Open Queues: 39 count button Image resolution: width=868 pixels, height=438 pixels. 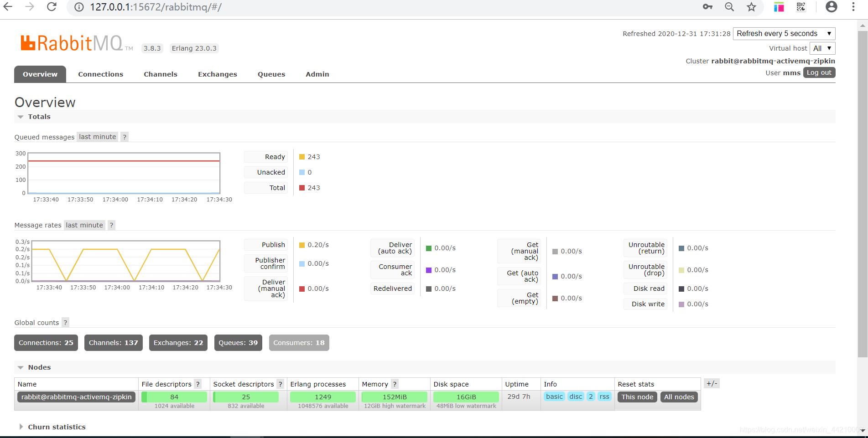[238, 343]
